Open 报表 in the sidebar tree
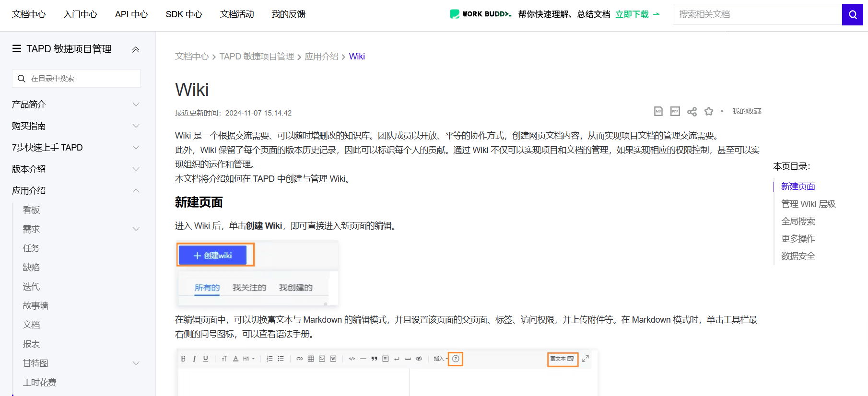 tap(31, 344)
